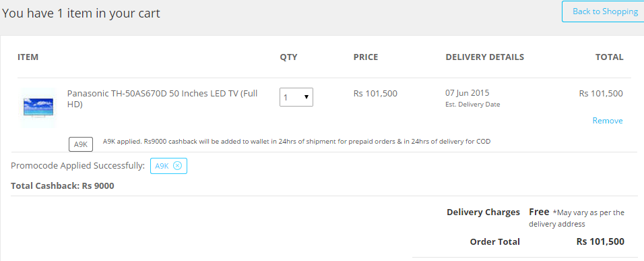Remove the A9K promocode via circled X icon
Screen dimensions: 644x261
coord(177,166)
